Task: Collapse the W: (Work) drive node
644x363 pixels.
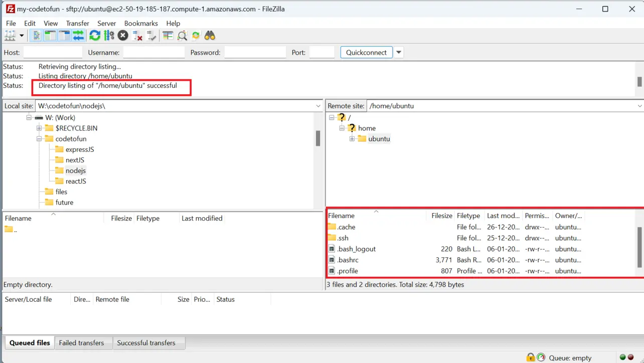Action: pyautogui.click(x=29, y=117)
